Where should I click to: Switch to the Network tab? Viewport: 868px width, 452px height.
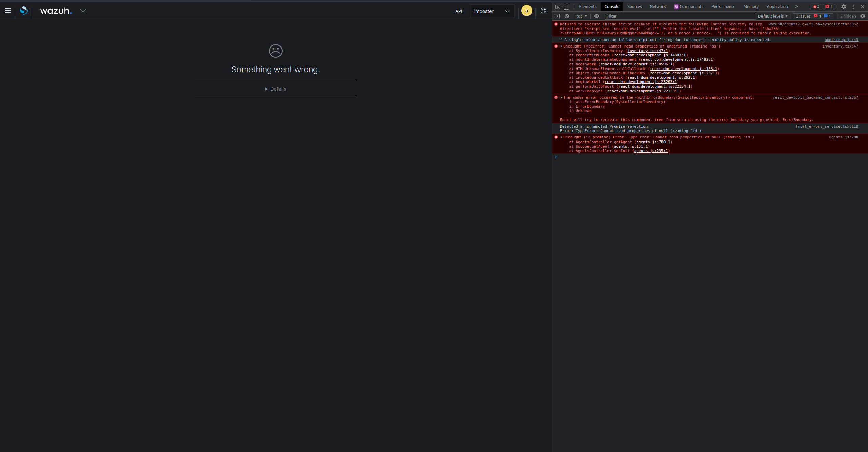pyautogui.click(x=657, y=6)
